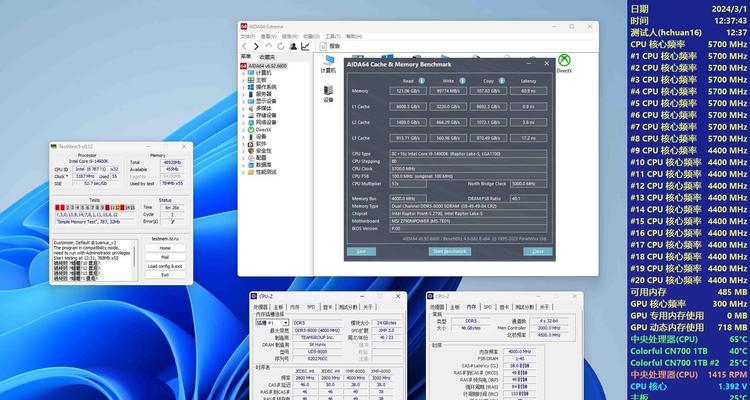Screen dimensions: 750x400
Task: Click Save in the benchmark dialog
Action: tap(362, 252)
